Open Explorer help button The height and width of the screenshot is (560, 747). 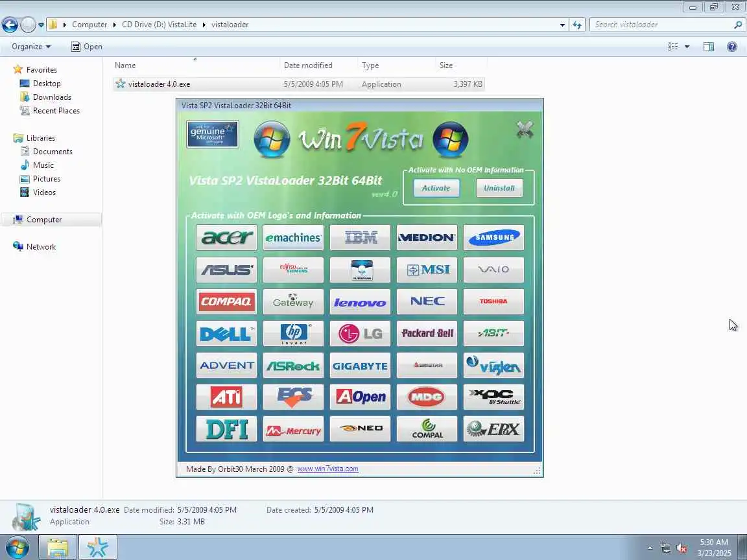coord(732,47)
